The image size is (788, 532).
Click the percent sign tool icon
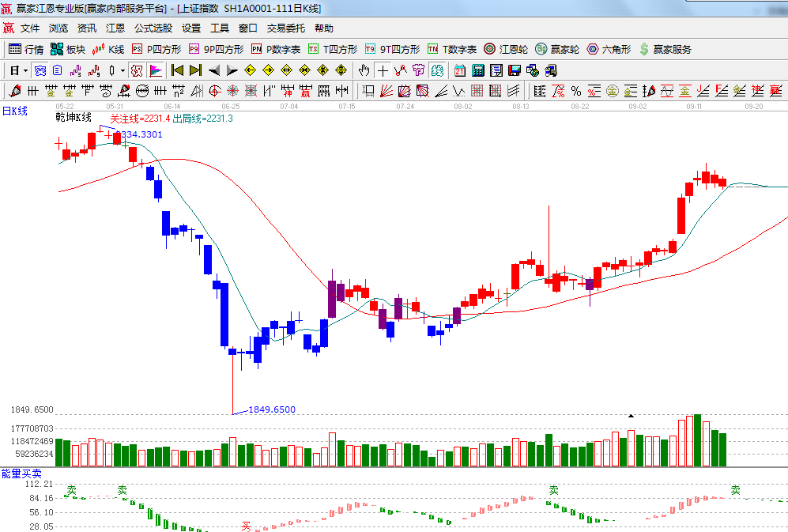576,90
